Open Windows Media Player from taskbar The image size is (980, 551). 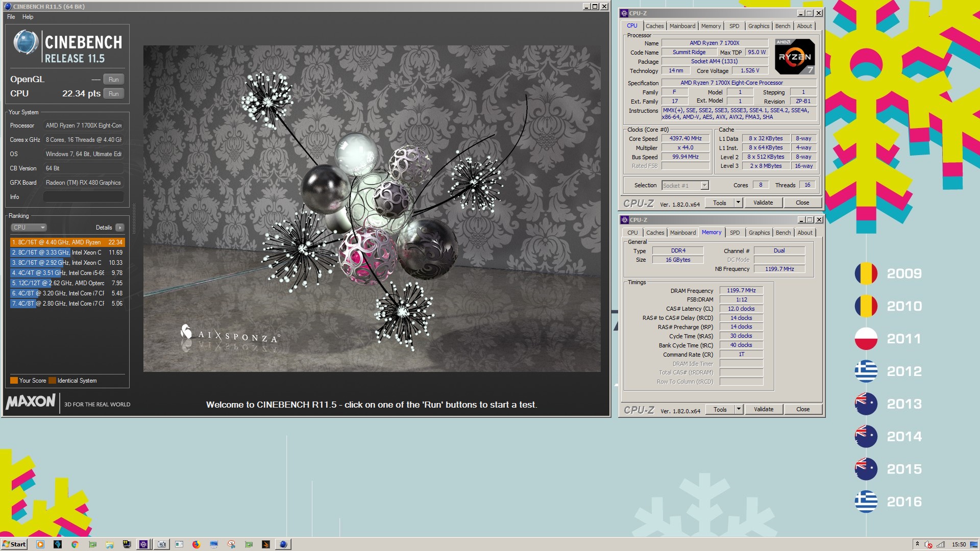pyautogui.click(x=40, y=544)
